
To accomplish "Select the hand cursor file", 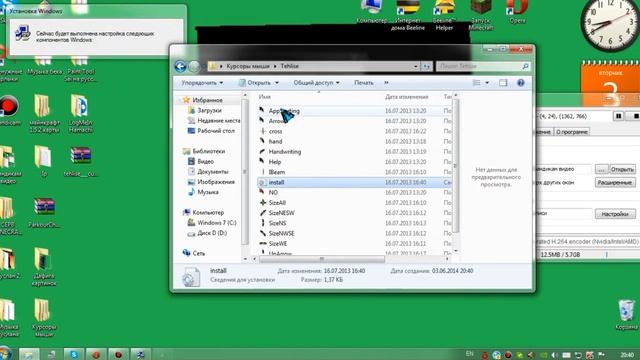I will [276, 141].
